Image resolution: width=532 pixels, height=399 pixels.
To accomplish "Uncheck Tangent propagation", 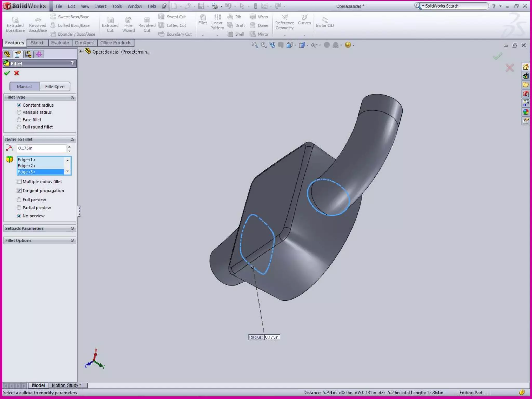I will pyautogui.click(x=19, y=190).
